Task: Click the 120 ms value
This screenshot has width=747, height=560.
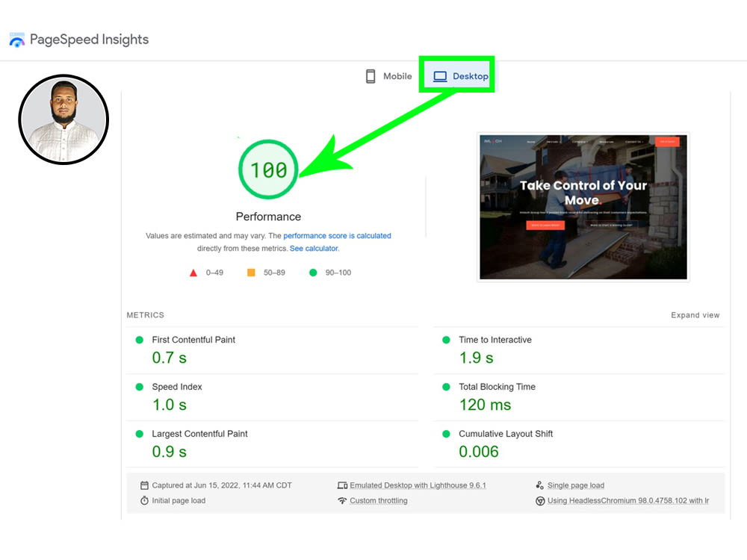Action: [x=485, y=405]
